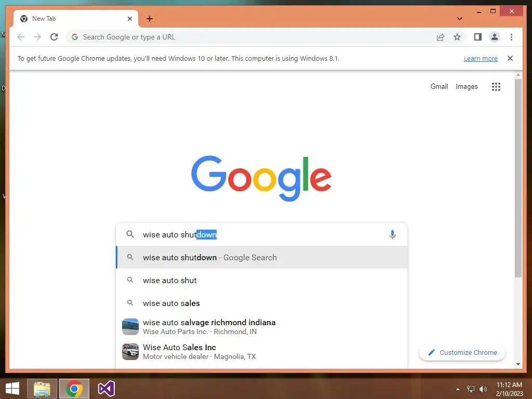The height and width of the screenshot is (399, 532).
Task: Click the page vertical scrollbar thumb
Action: click(518, 178)
